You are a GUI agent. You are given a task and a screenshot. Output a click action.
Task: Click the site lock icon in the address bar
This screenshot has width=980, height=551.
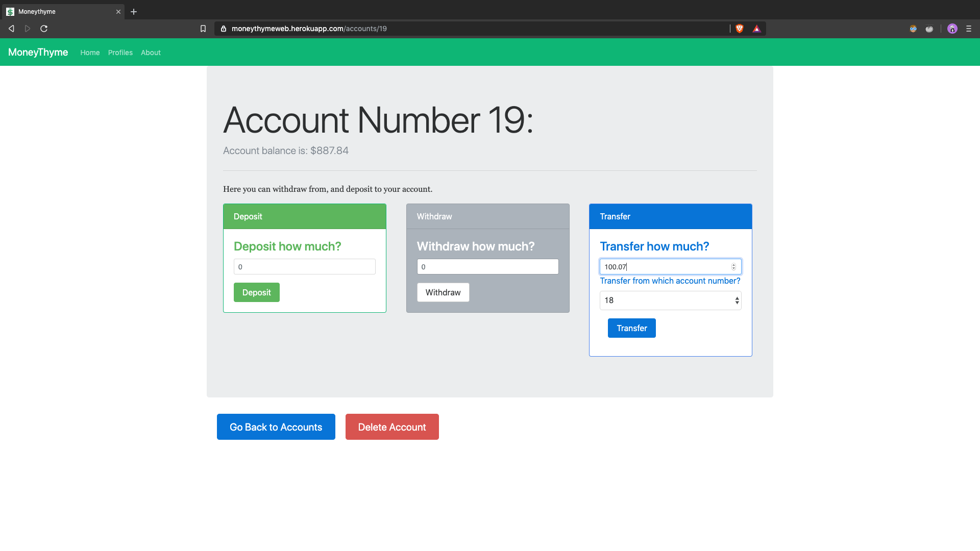(223, 29)
